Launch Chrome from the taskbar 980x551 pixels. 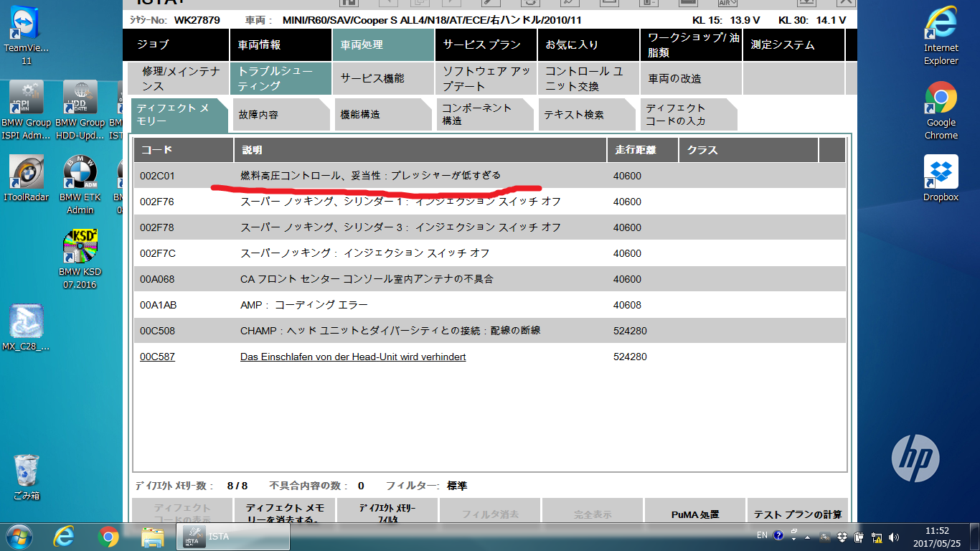[108, 536]
